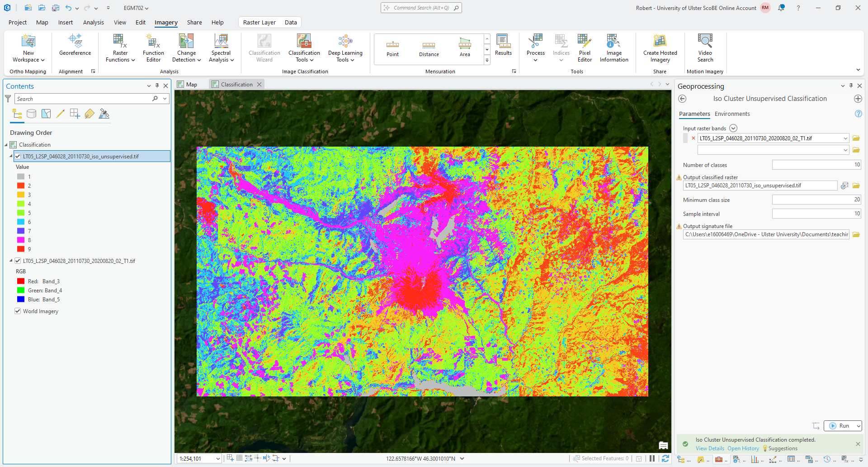Open the View Details link

point(710,448)
